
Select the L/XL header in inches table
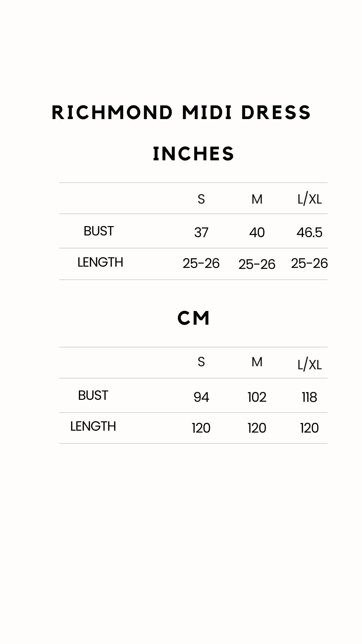pyautogui.click(x=309, y=199)
